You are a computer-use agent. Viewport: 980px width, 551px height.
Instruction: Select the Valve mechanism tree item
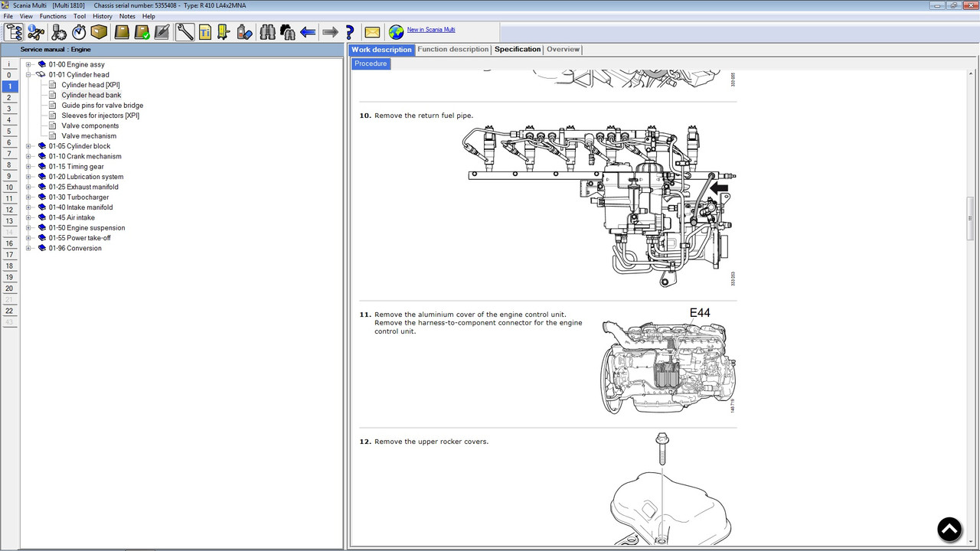tap(89, 136)
